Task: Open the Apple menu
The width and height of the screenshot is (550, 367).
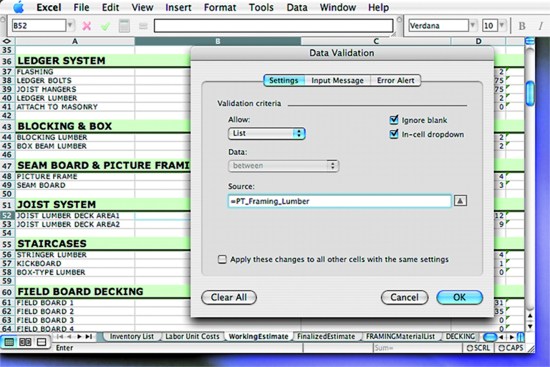Action: [18, 7]
